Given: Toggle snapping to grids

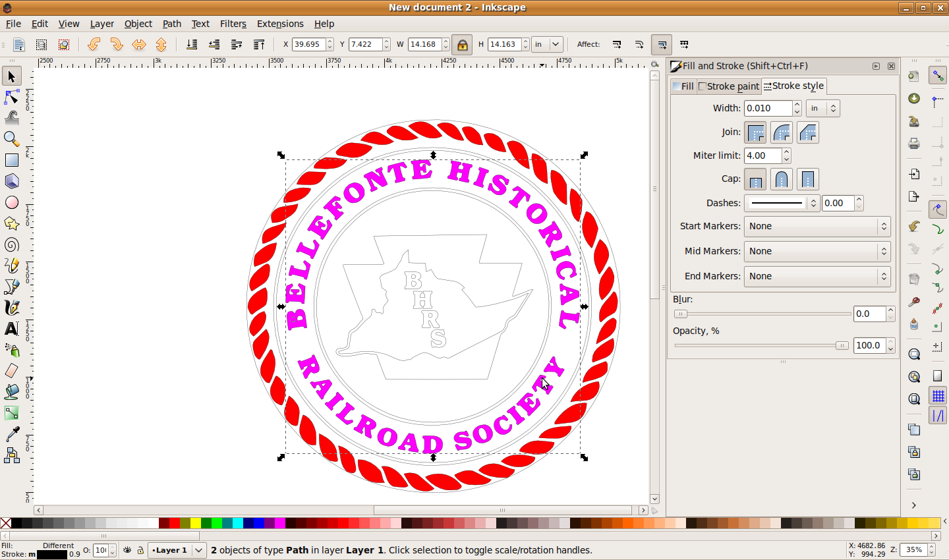Looking at the screenshot, I should 938,395.
